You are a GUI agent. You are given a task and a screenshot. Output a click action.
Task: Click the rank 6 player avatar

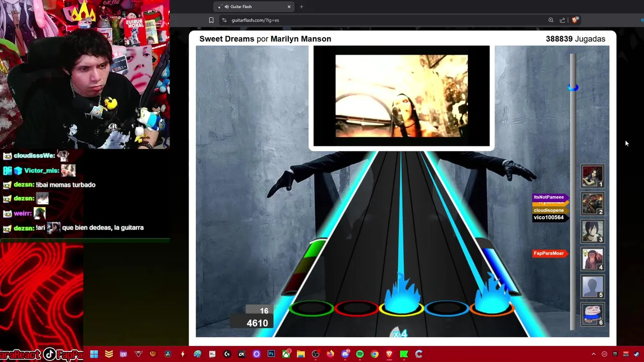[x=592, y=314]
